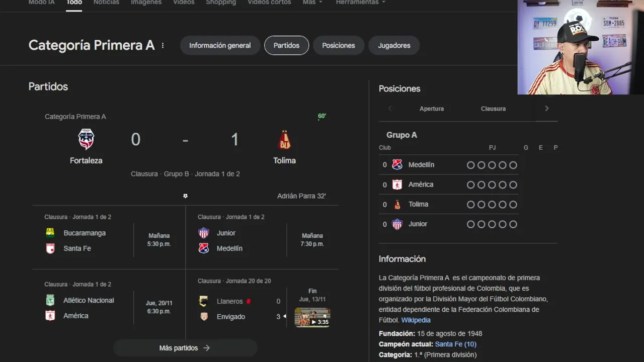The width and height of the screenshot is (644, 362).
Task: Open the Bucaramanga vs Santa Fe fixture
Action: [x=109, y=237]
